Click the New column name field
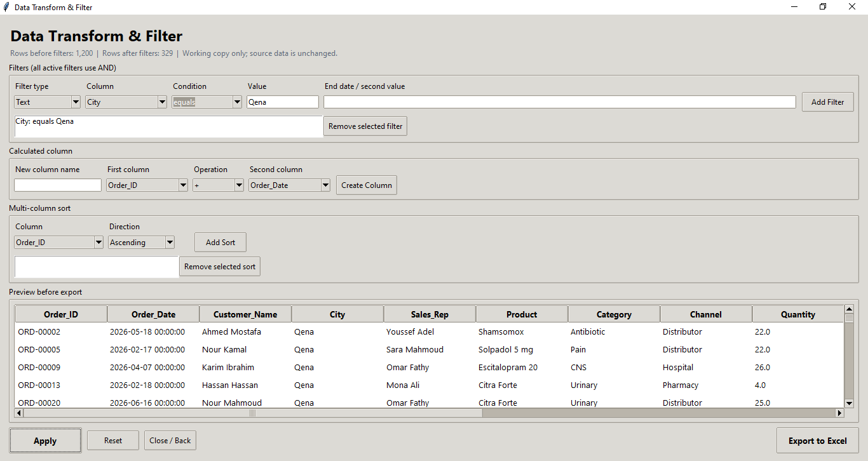868x461 pixels. tap(58, 185)
